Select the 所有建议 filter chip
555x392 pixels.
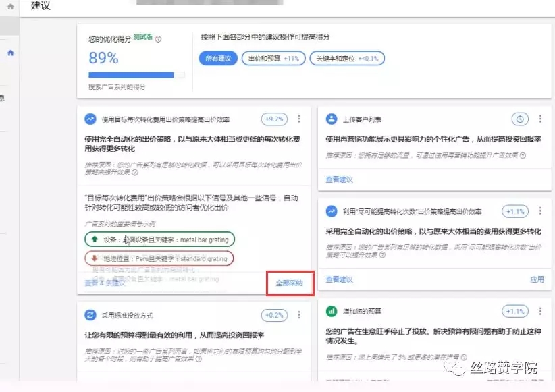tap(218, 59)
